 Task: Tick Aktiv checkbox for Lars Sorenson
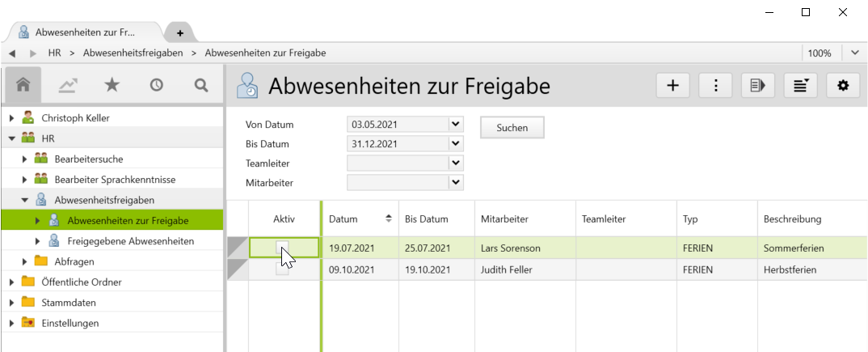point(282,248)
